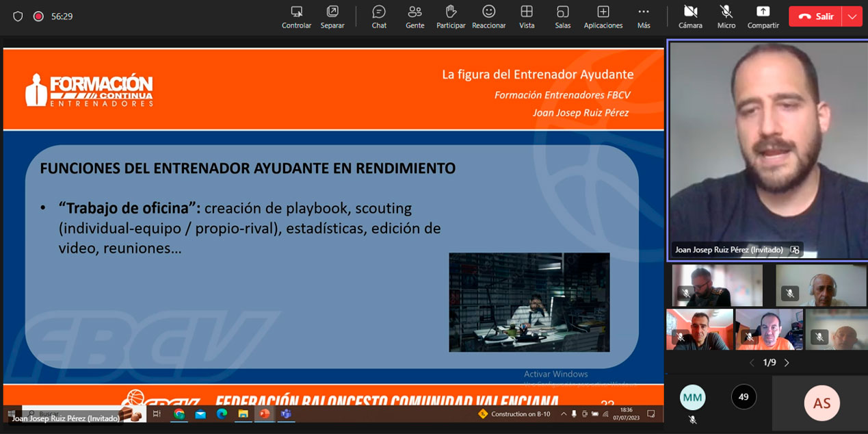Click the sharing icon beside presenter name
868x434 pixels.
click(794, 250)
